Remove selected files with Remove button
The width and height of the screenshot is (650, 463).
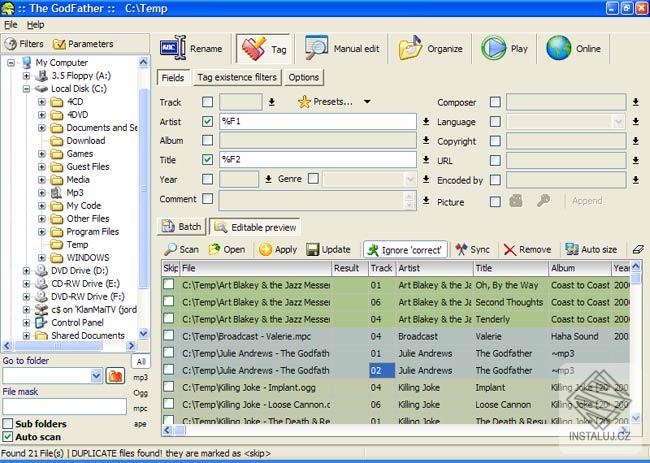pos(527,249)
